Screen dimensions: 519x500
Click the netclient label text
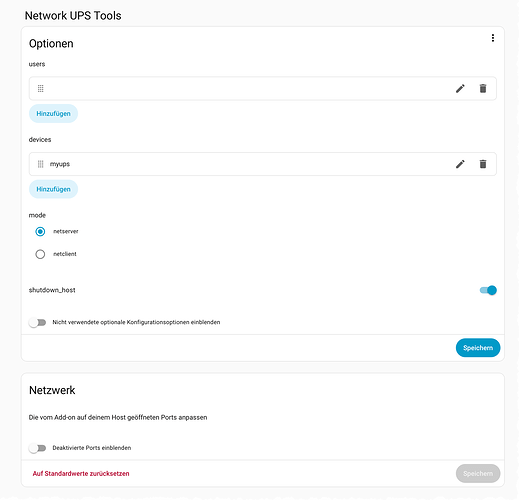(x=65, y=254)
